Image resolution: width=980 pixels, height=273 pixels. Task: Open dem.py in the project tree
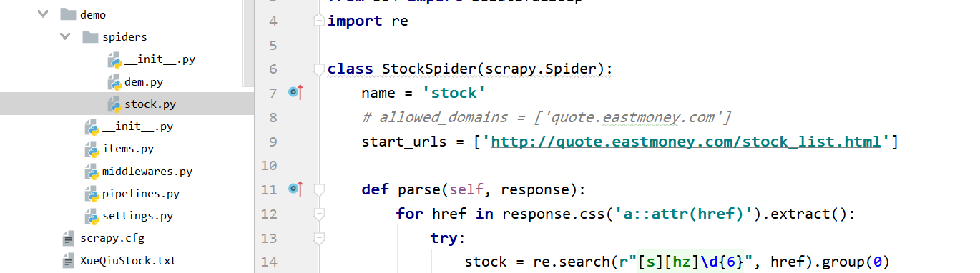point(144,82)
